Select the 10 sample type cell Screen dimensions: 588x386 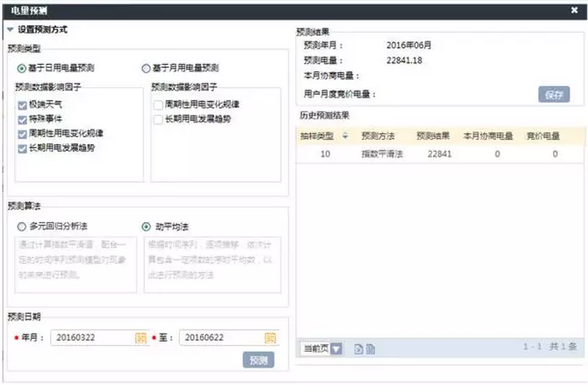[325, 154]
